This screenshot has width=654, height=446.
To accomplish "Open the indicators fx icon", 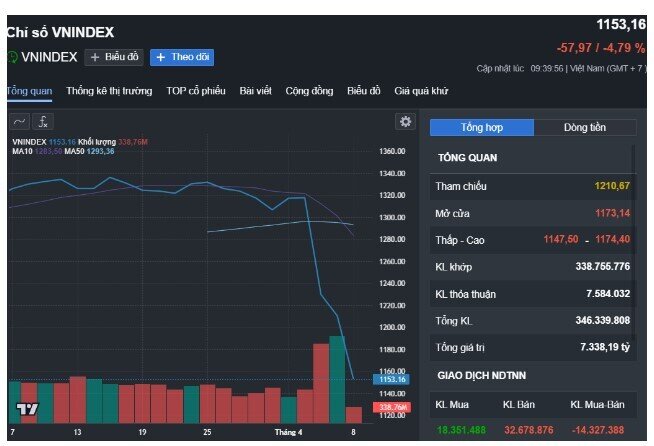I will [43, 122].
